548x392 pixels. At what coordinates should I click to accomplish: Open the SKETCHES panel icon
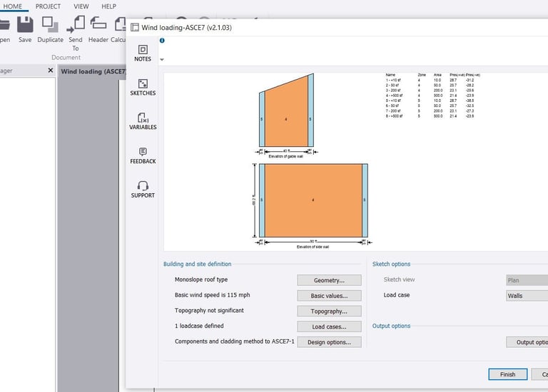[143, 83]
